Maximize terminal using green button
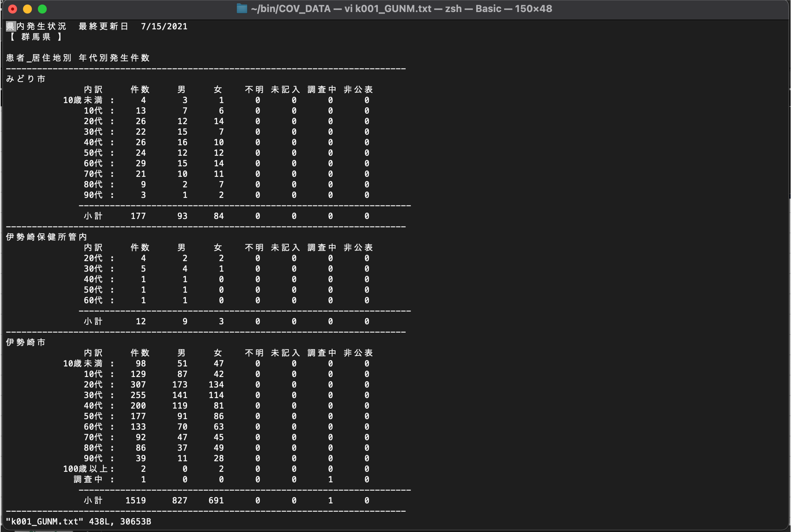791x532 pixels. [42, 9]
